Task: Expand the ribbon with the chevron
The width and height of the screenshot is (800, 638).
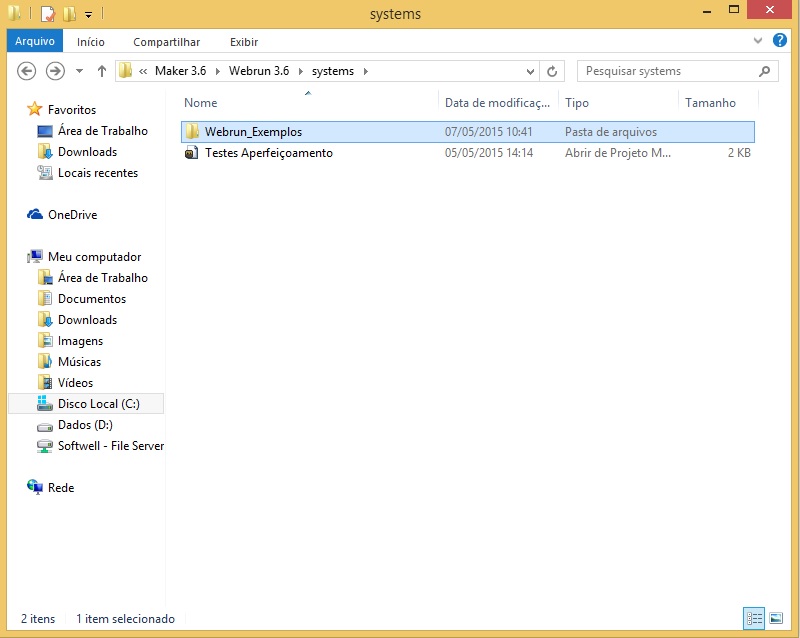Action: coord(757,41)
